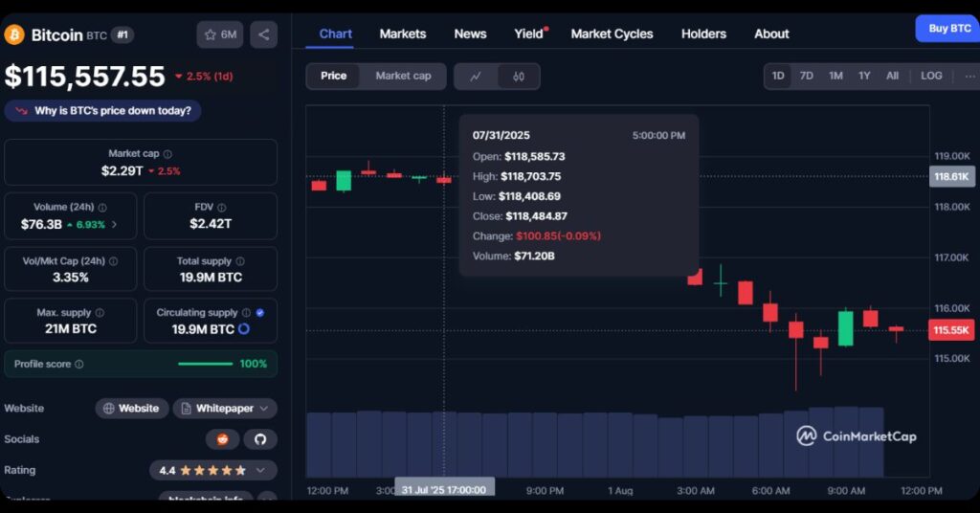Click the verified checkmark badge near Circulating supply
The width and height of the screenshot is (980, 513).
tap(260, 312)
